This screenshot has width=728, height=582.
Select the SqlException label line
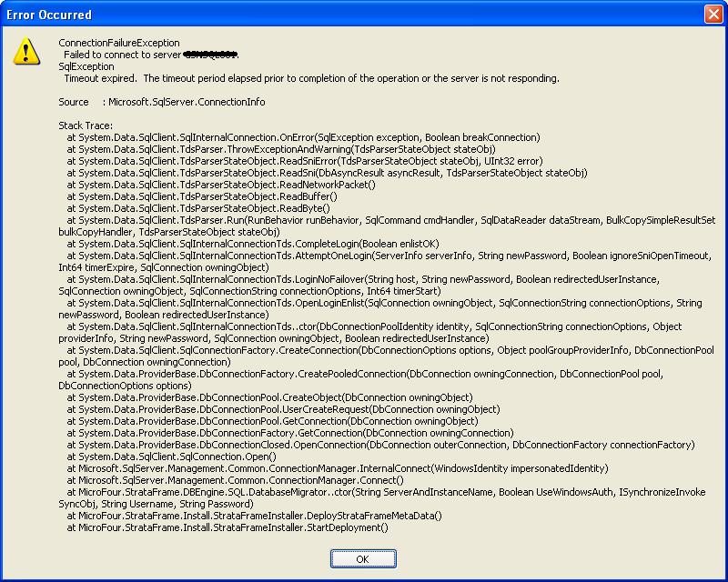(x=86, y=66)
